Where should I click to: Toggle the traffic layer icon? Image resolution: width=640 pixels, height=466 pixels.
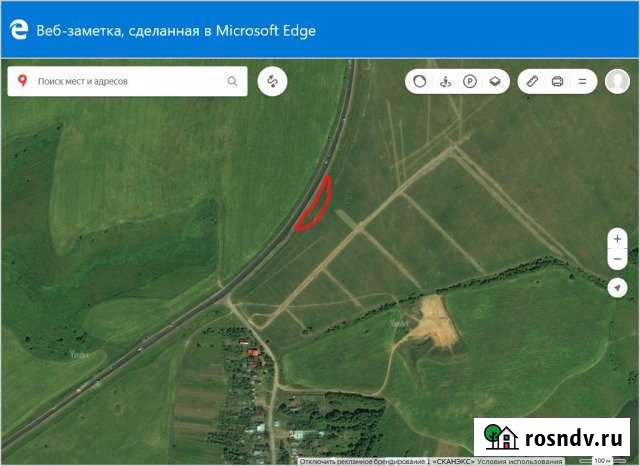420,81
